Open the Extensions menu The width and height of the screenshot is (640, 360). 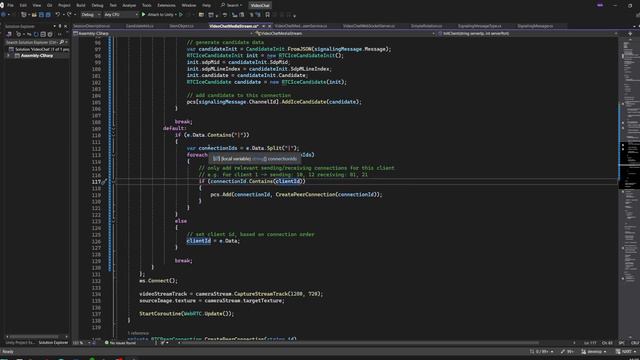[166, 5]
